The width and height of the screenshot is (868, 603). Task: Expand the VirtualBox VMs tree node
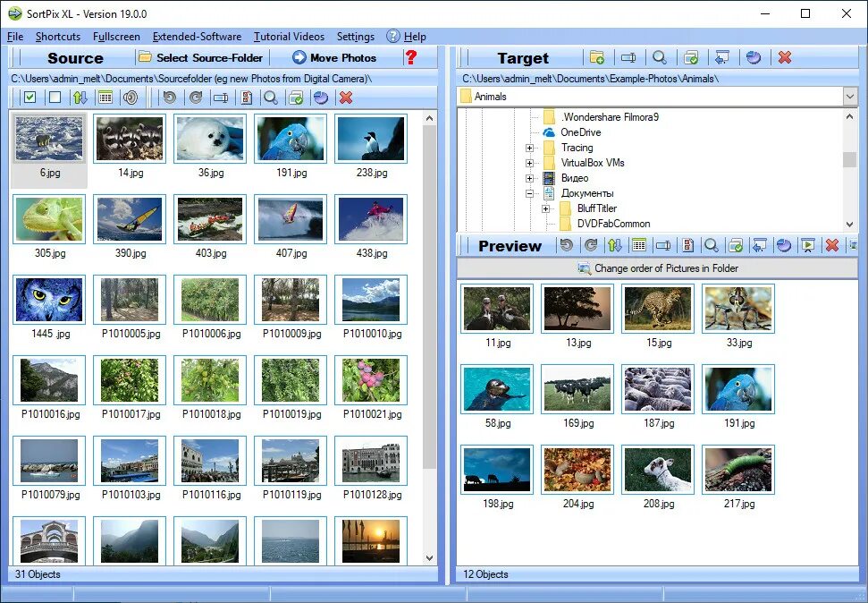pyautogui.click(x=530, y=163)
